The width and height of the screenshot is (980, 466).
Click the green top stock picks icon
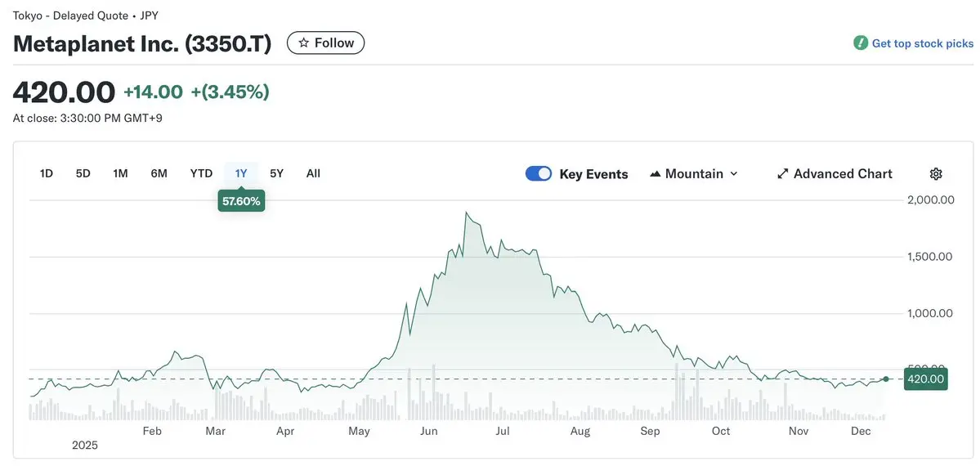click(x=861, y=43)
